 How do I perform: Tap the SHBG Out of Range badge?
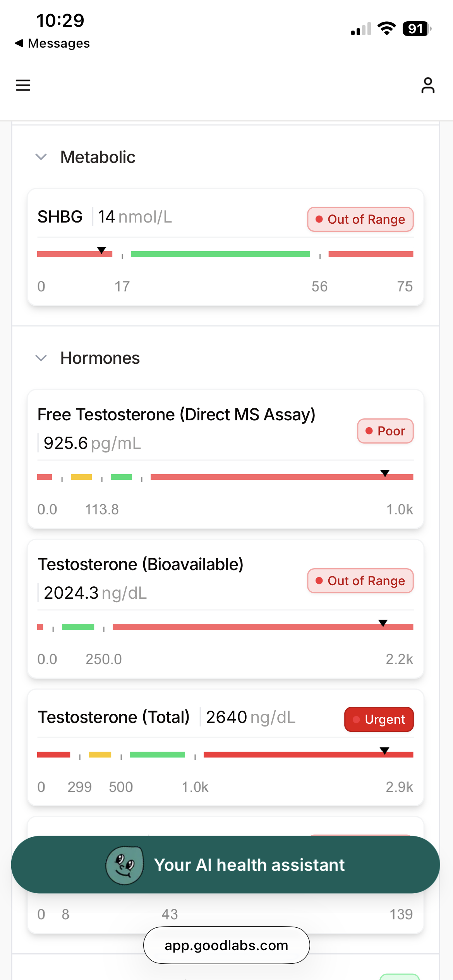[360, 219]
